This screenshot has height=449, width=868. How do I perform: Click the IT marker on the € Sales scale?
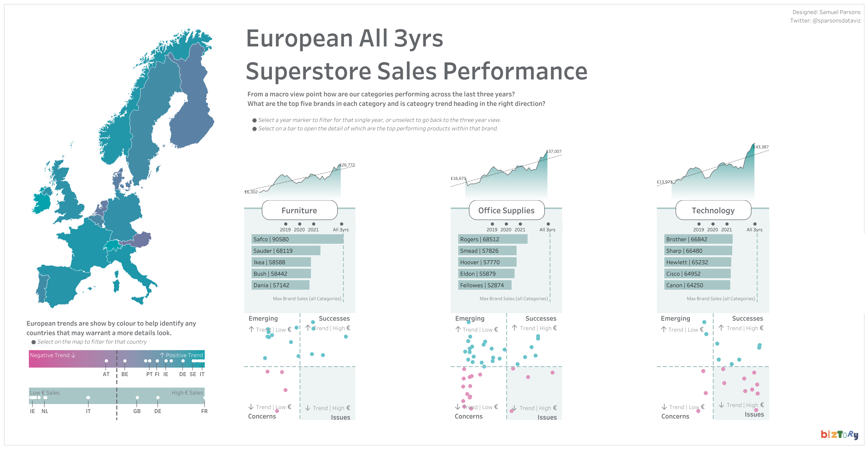(x=88, y=398)
